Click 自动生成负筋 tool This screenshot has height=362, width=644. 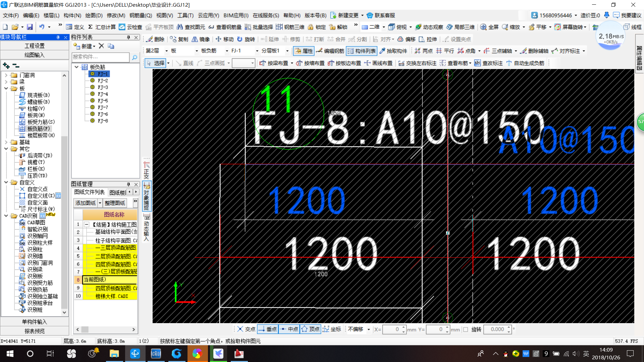pos(525,63)
